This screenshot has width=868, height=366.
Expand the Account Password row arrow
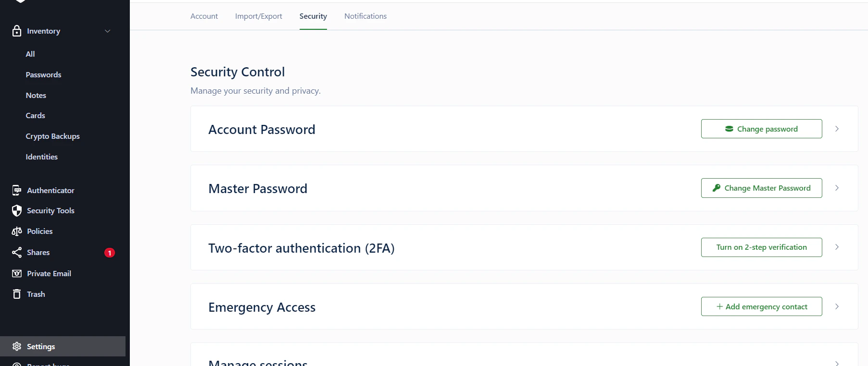click(x=837, y=129)
